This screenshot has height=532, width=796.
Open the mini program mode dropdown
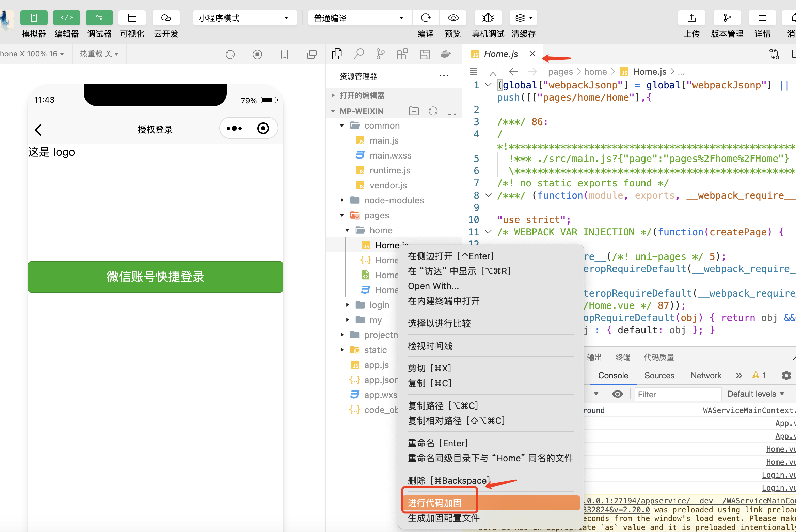point(244,18)
